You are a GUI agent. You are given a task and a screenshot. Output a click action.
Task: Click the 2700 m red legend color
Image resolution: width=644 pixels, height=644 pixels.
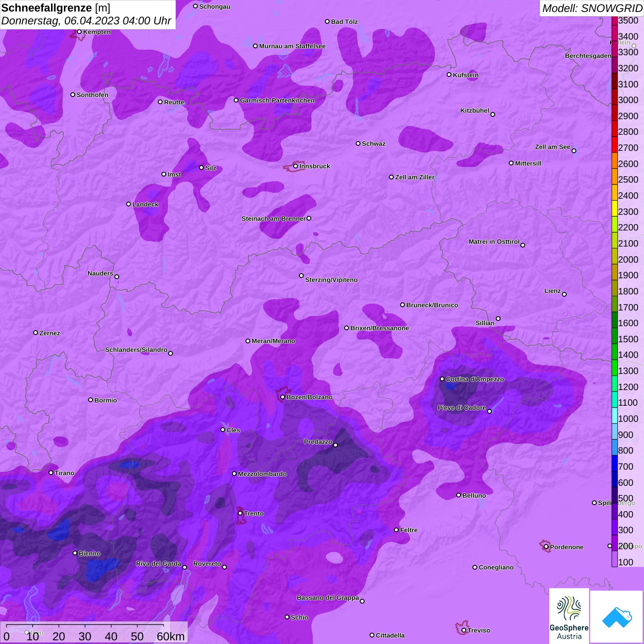[615, 145]
